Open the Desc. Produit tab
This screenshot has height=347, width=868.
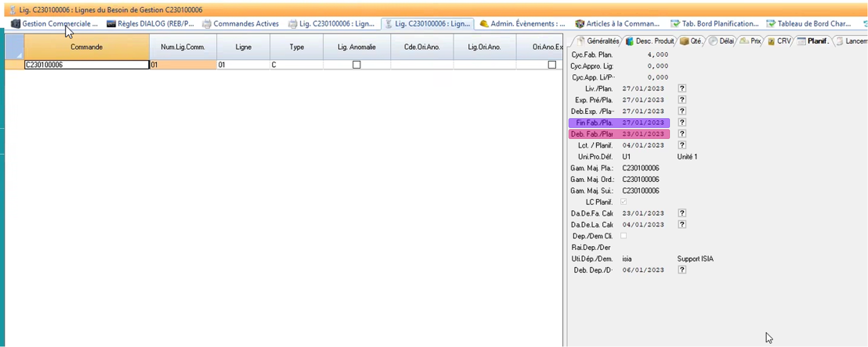coord(650,41)
